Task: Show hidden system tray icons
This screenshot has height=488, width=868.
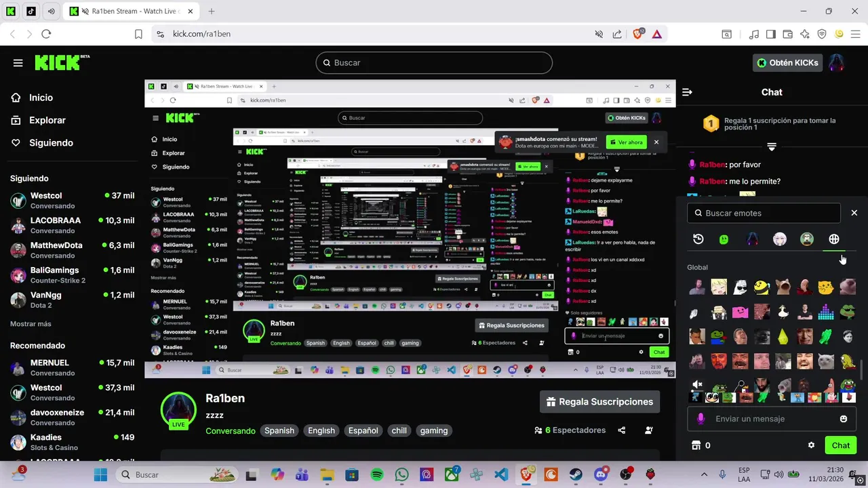Action: pyautogui.click(x=704, y=475)
